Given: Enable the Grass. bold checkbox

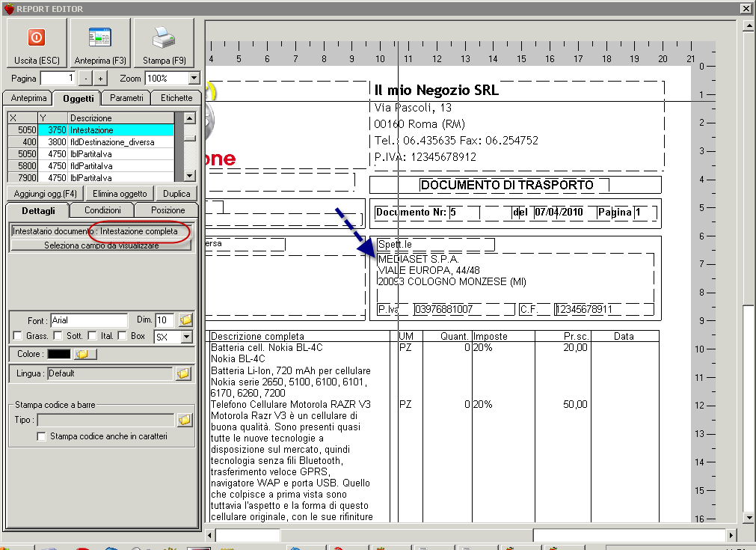Looking at the screenshot, I should 17,337.
